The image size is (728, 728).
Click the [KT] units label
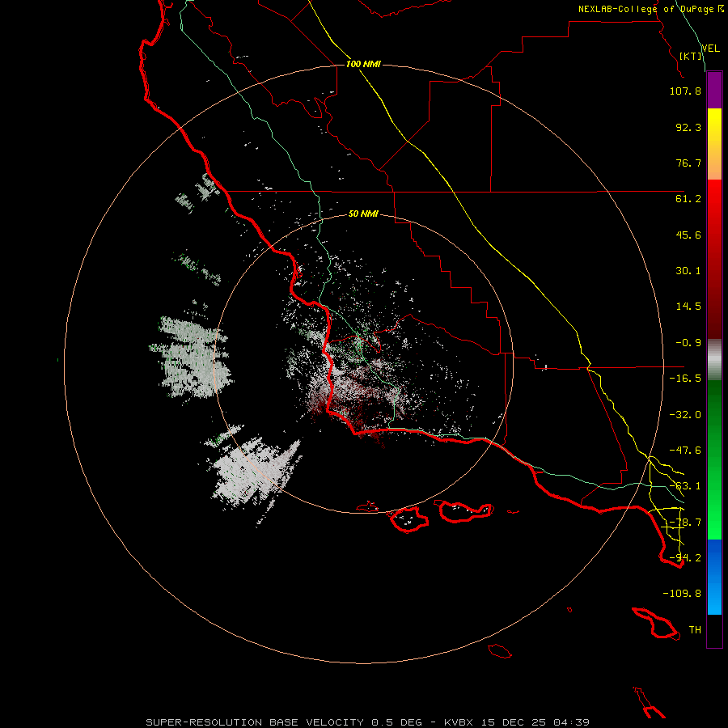pyautogui.click(x=691, y=56)
